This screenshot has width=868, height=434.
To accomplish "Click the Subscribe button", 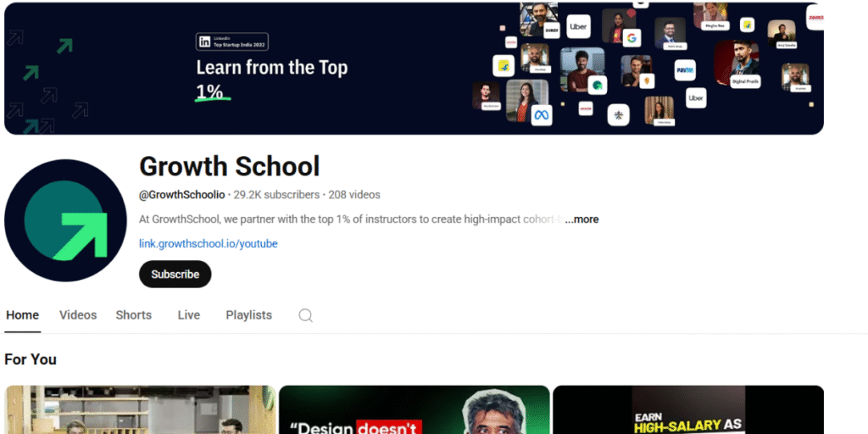I will point(175,274).
